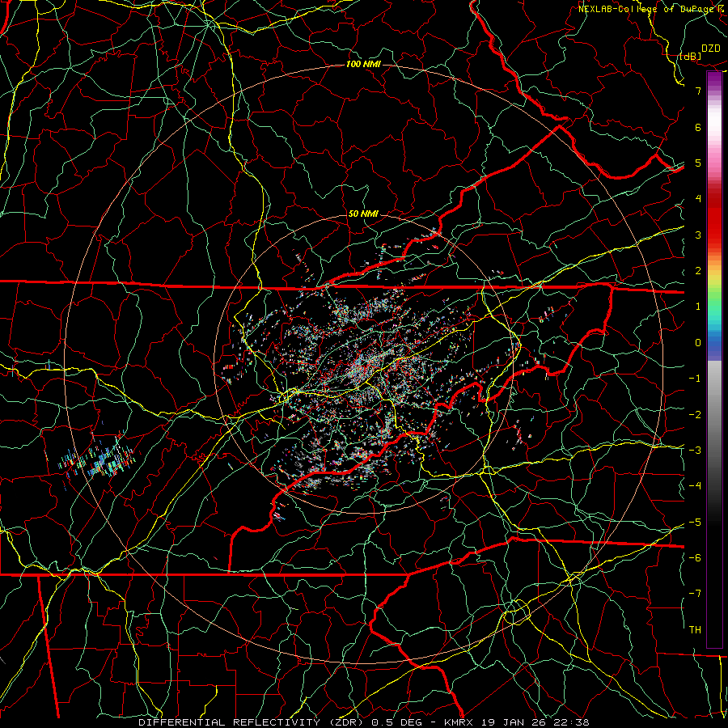Click the '-4' value on the color scale
The height and width of the screenshot is (728, 728).
tap(695, 486)
